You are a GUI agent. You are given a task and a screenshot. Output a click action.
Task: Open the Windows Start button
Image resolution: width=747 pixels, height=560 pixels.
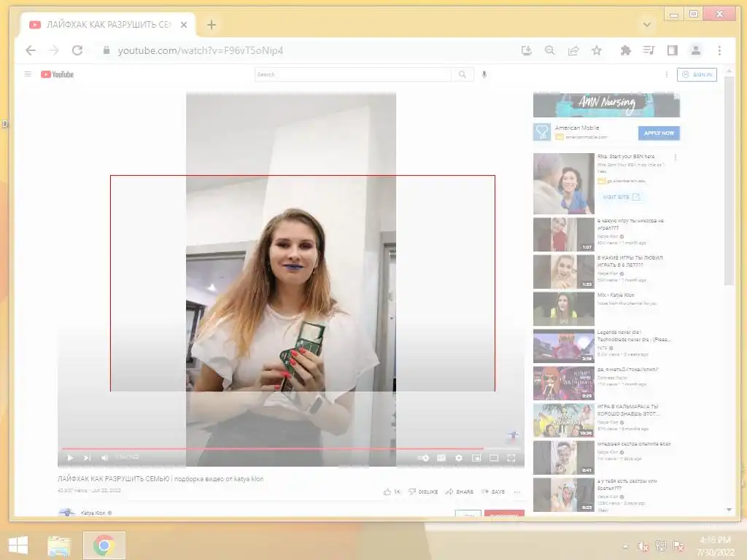(x=18, y=545)
